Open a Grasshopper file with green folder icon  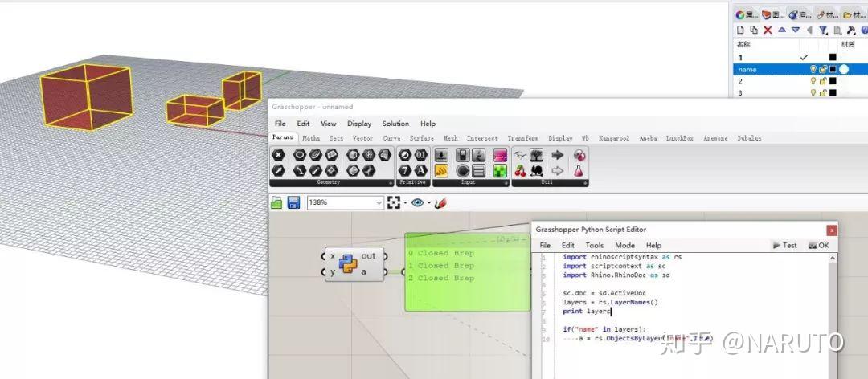pyautogui.click(x=276, y=202)
